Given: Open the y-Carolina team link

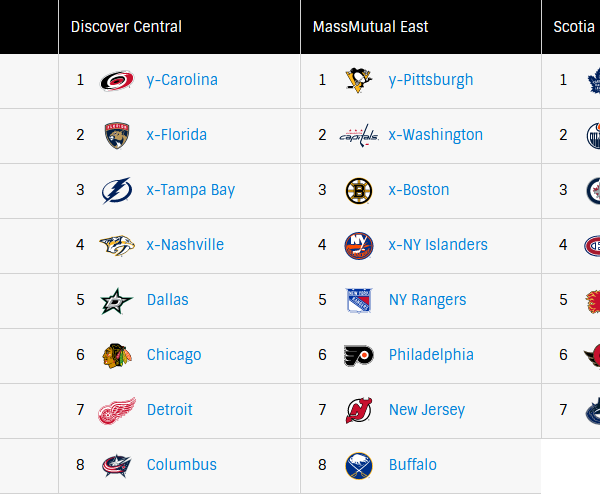Looking at the screenshot, I should (182, 80).
